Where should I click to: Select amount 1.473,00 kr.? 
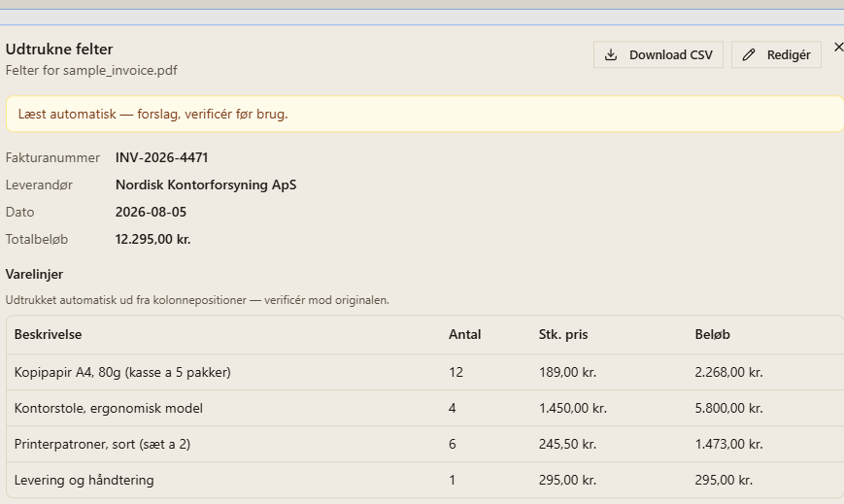point(728,444)
